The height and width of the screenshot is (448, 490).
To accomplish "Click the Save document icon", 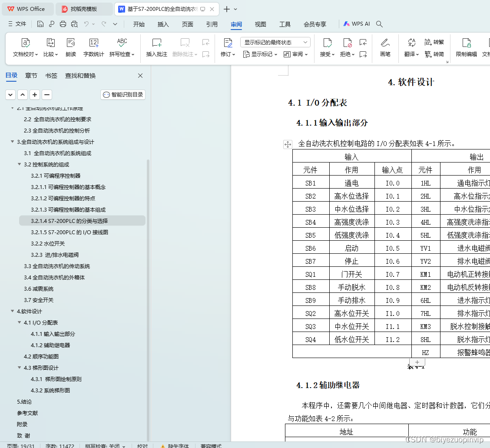I will pos(40,24).
